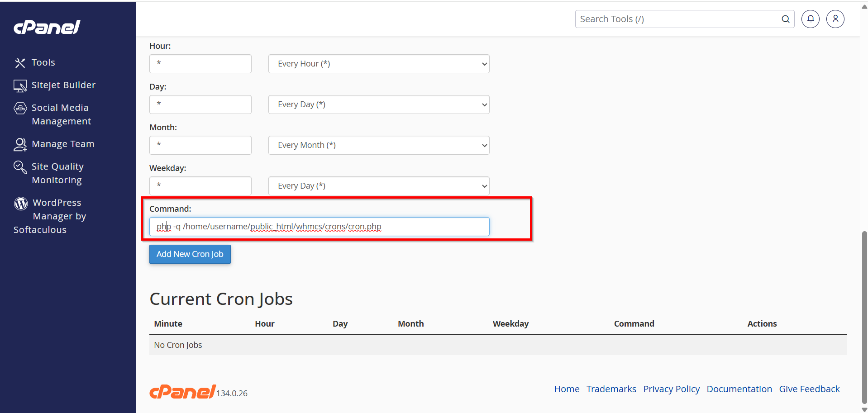Image resolution: width=868 pixels, height=413 pixels.
Task: Click the cPanel logo in the sidebar
Action: 47,27
